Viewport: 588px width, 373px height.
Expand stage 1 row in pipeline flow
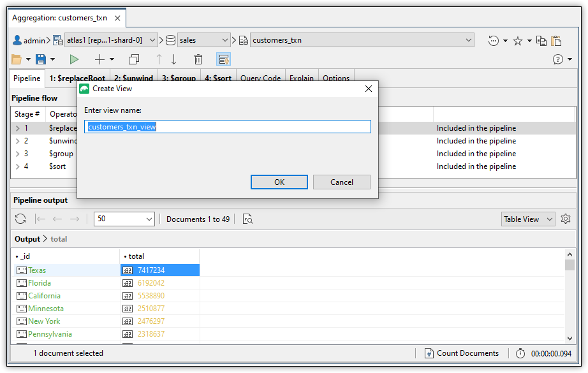(18, 128)
